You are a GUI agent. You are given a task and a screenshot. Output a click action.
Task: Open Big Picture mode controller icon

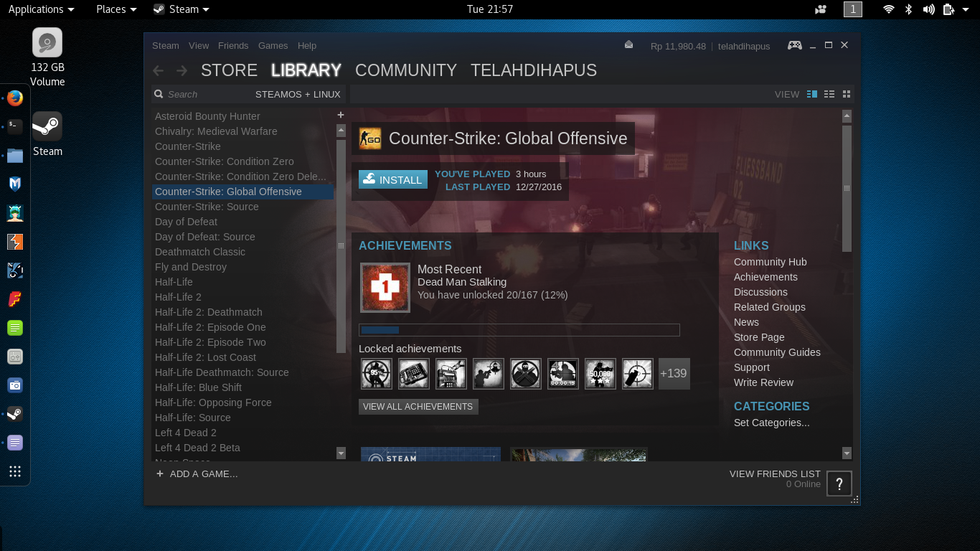click(x=795, y=45)
